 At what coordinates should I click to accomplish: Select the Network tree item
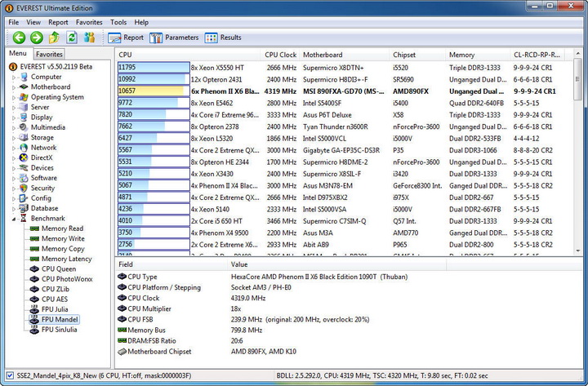coord(43,148)
